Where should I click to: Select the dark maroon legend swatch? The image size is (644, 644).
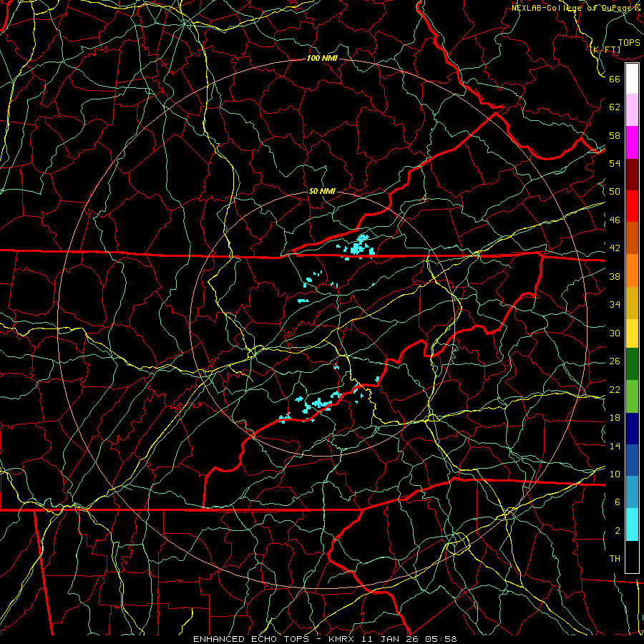click(x=632, y=175)
